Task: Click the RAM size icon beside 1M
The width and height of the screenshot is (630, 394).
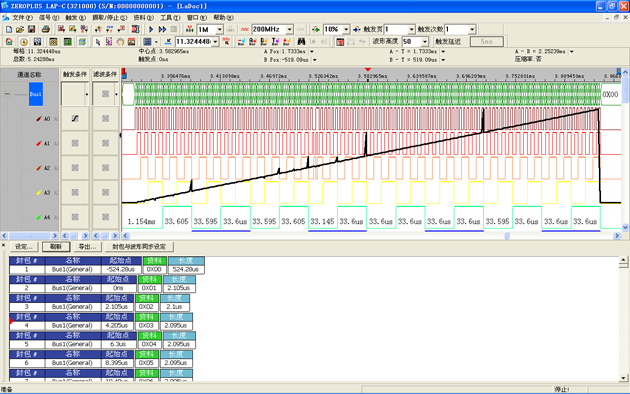Action: click(190, 29)
